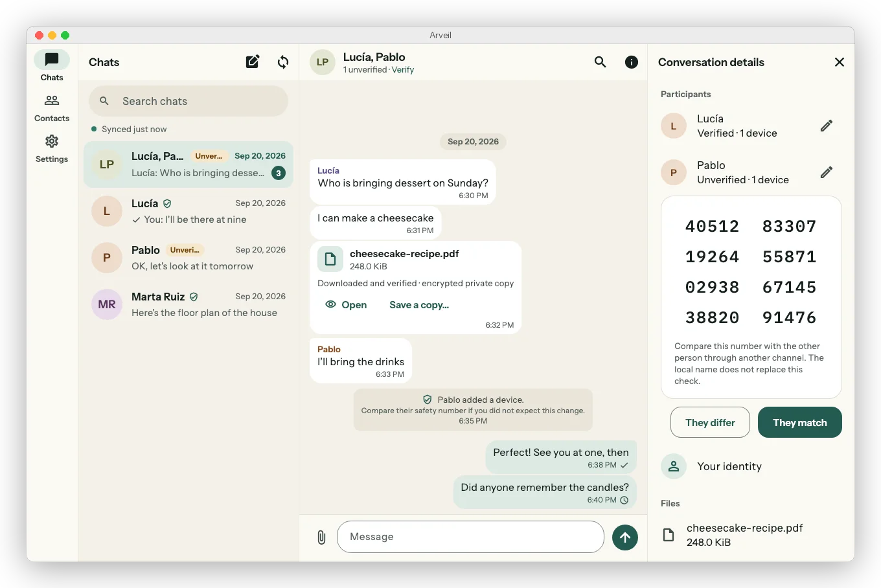The height and width of the screenshot is (588, 881).
Task: Click message 'I can make a cheesecake'
Action: 376,223
